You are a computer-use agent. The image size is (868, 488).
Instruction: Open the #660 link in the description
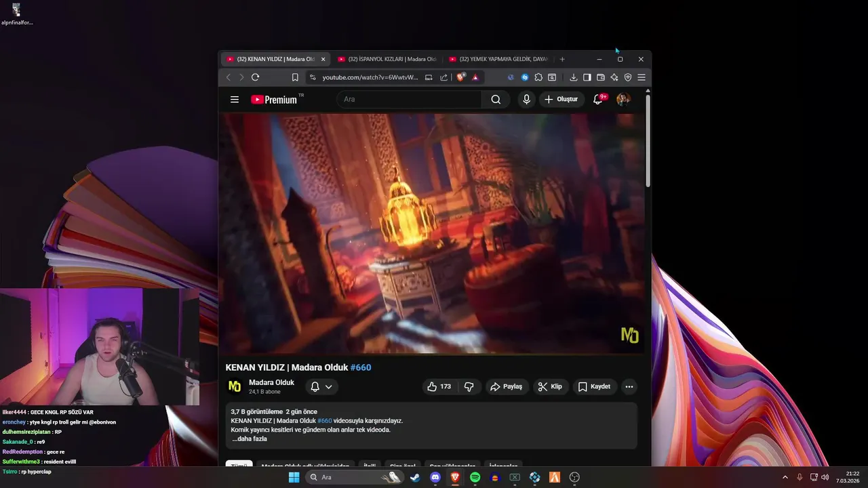click(x=325, y=421)
